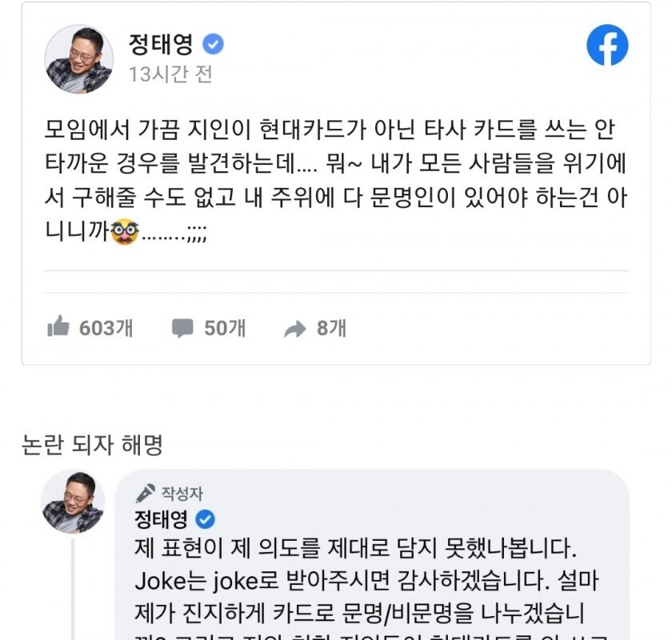The height and width of the screenshot is (640, 672).
Task: Click the thumbs-up like icon
Action: pyautogui.click(x=58, y=326)
